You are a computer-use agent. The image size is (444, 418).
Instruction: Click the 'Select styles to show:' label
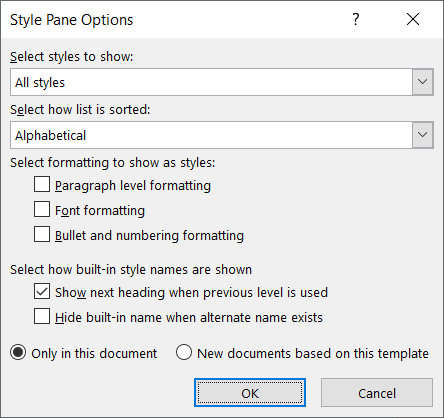(x=71, y=57)
